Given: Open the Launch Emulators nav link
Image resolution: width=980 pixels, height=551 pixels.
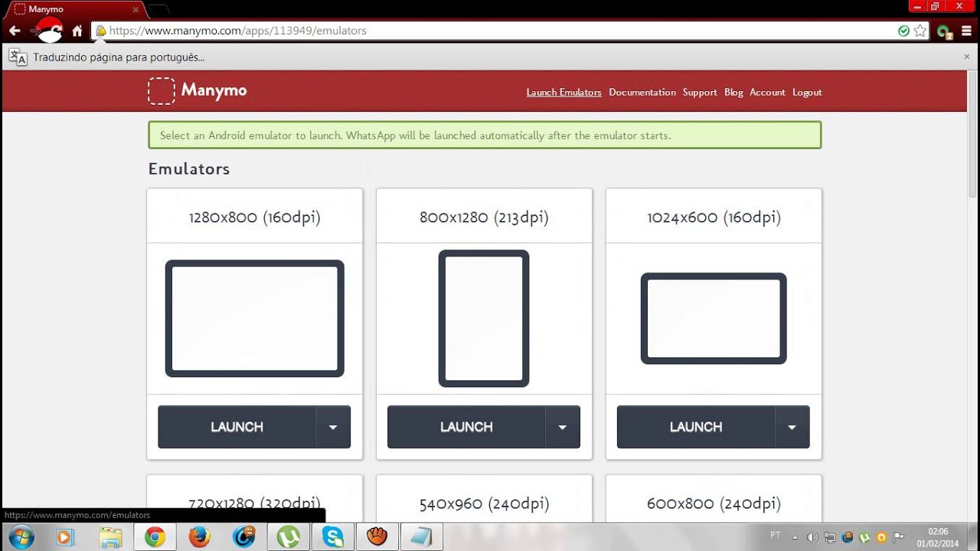Looking at the screenshot, I should [x=563, y=93].
